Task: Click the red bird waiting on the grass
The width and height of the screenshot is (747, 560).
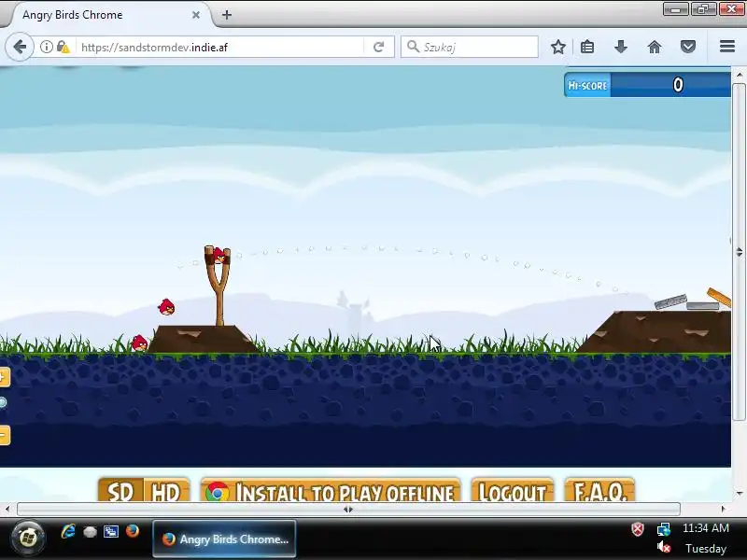Action: tap(139, 343)
